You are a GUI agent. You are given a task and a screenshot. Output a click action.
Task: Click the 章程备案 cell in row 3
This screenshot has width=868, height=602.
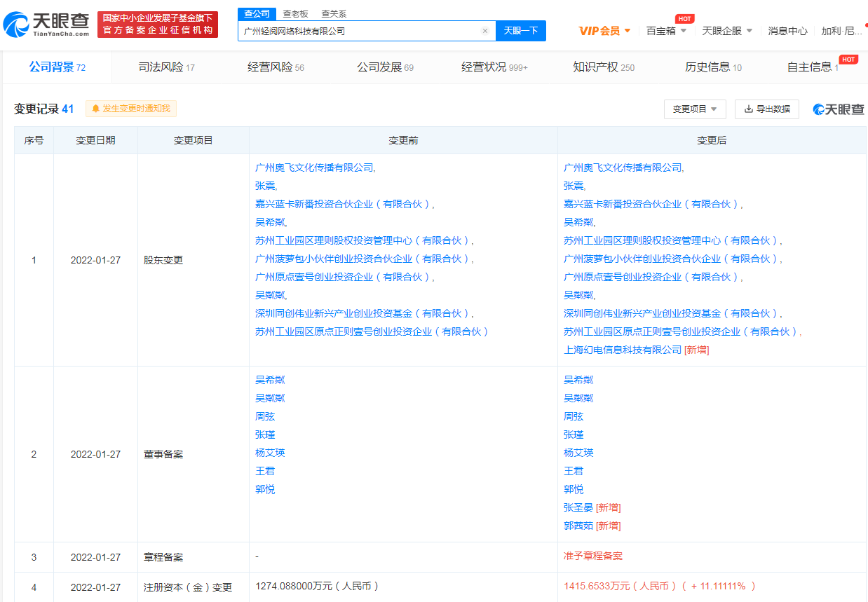[194, 557]
